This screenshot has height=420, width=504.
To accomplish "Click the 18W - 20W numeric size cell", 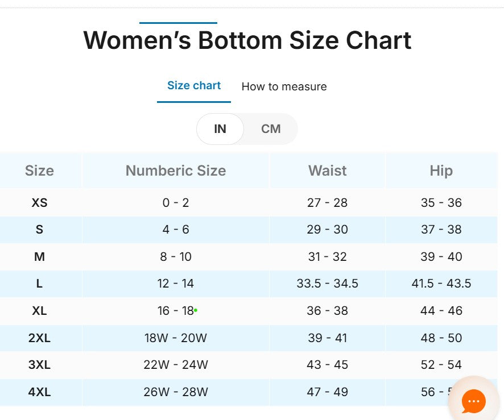I will (175, 338).
